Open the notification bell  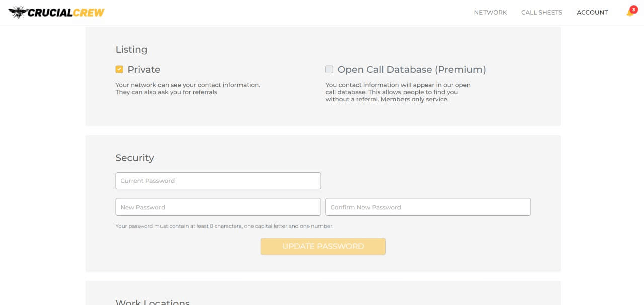tap(629, 13)
